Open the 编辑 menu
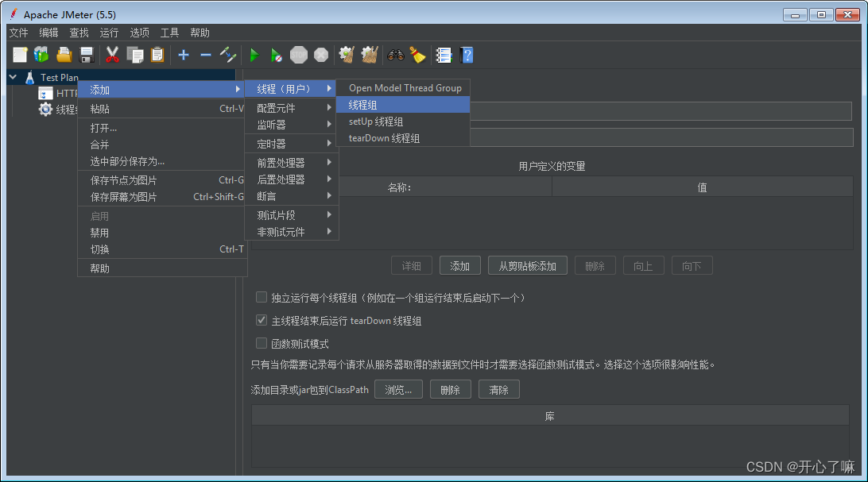This screenshot has width=868, height=482. 48,33
